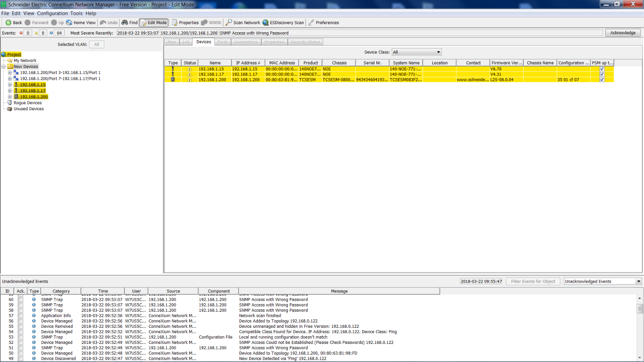Expand the 192.168.1.17 device node

tap(10, 91)
